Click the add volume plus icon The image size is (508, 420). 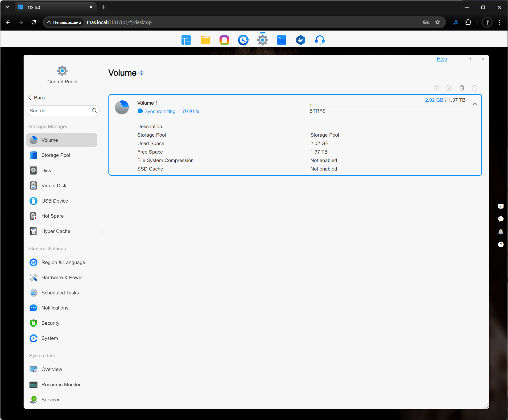[436, 88]
